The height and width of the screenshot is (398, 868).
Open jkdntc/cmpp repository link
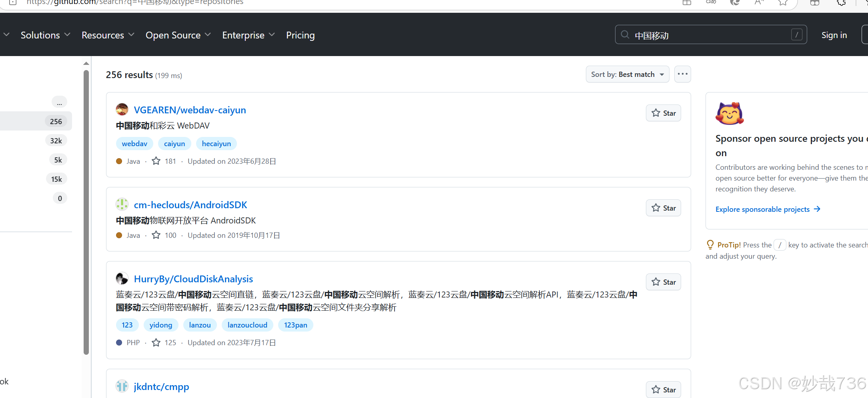[x=161, y=386]
